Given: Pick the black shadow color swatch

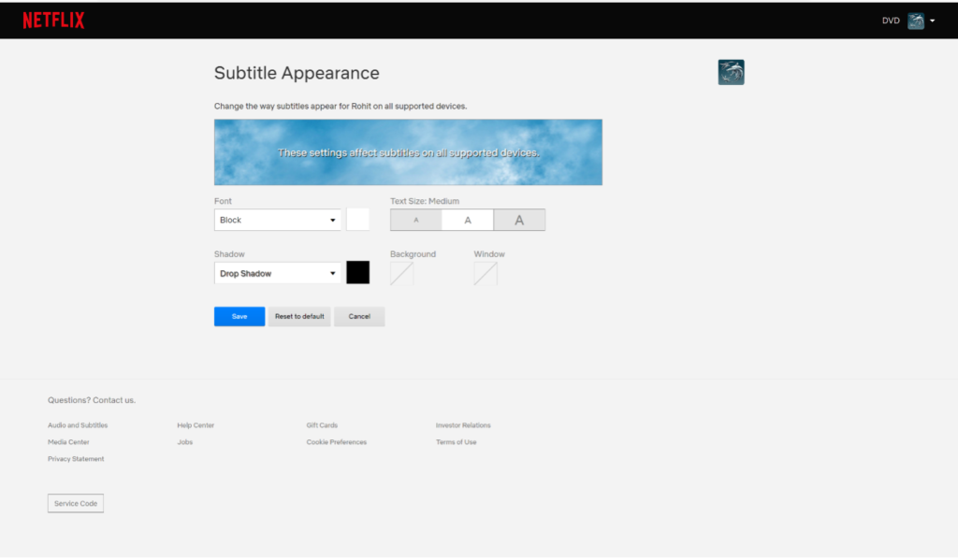Looking at the screenshot, I should 357,272.
